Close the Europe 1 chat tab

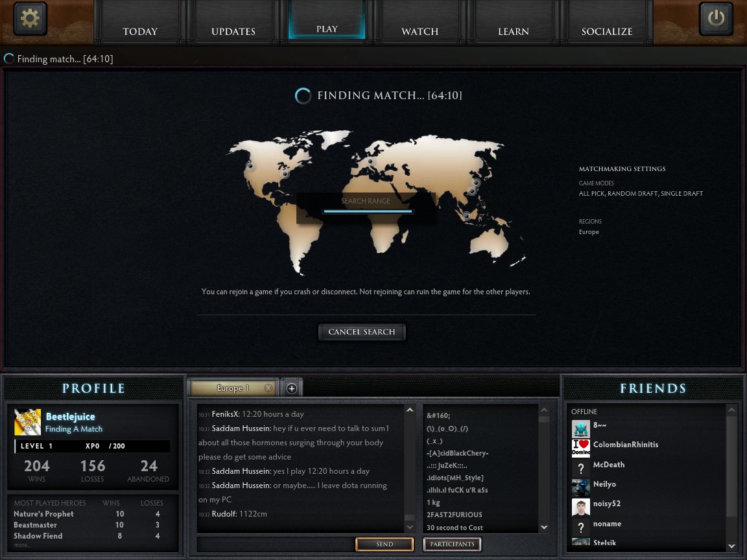pos(268,388)
